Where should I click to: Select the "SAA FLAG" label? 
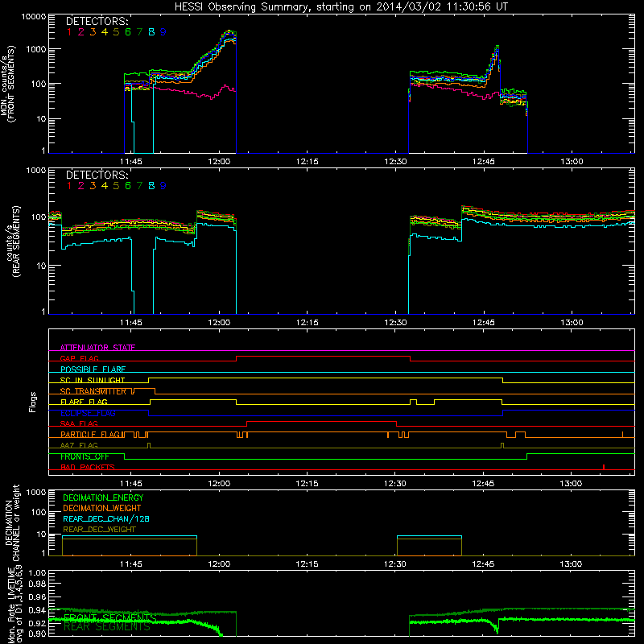pyautogui.click(x=79, y=423)
